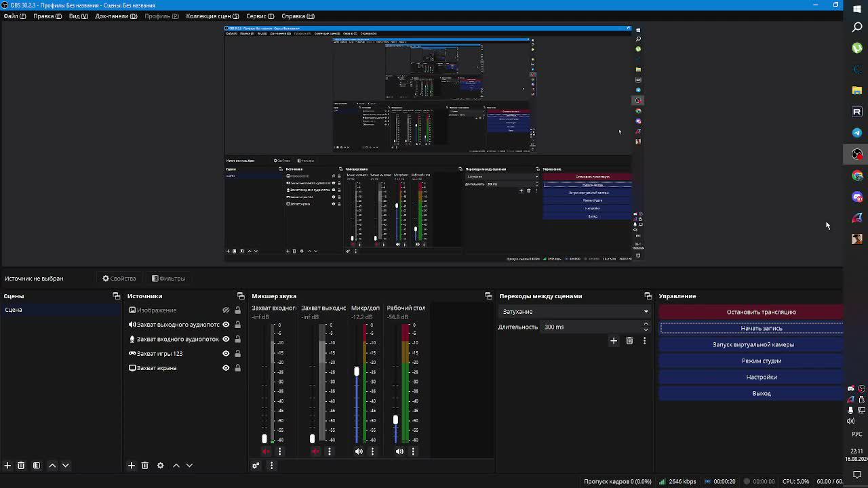Open source Фильтры button
Viewport: 868px width, 488px height.
click(168, 279)
